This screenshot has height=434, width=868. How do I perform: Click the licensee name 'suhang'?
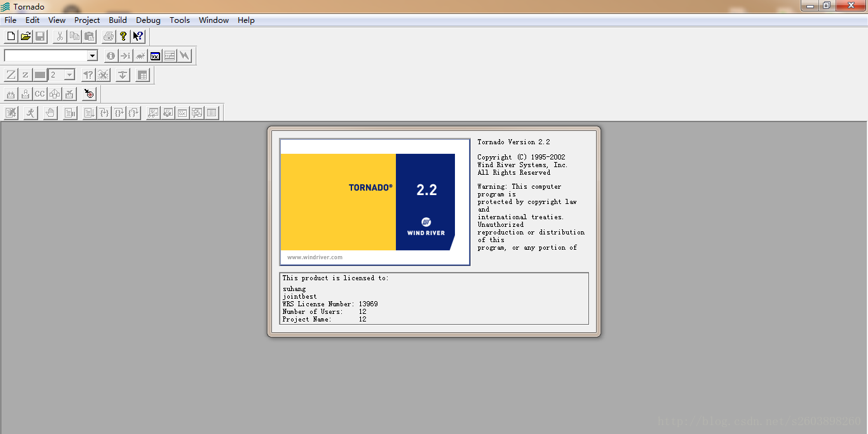(294, 289)
